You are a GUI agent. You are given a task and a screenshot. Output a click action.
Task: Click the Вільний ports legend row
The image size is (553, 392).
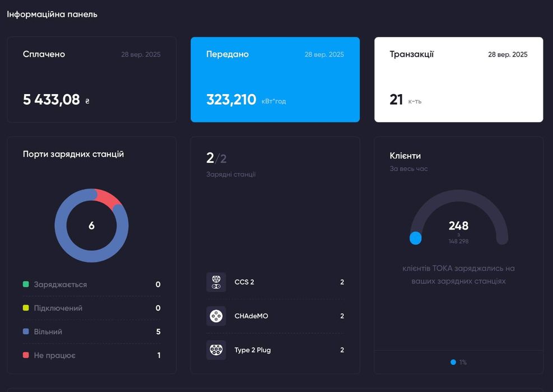click(x=92, y=332)
